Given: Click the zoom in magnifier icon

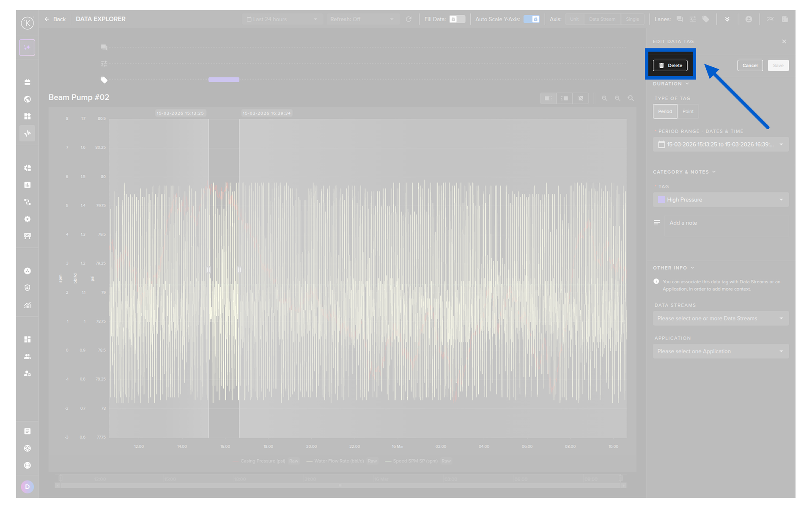Looking at the screenshot, I should [604, 99].
